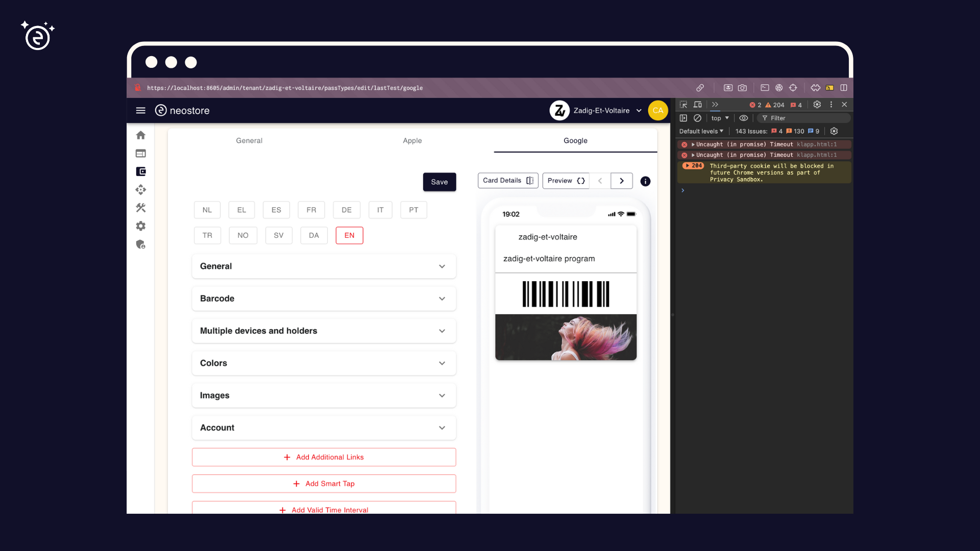Clear the DevTools console
Image resolution: width=980 pixels, height=551 pixels.
(697, 118)
